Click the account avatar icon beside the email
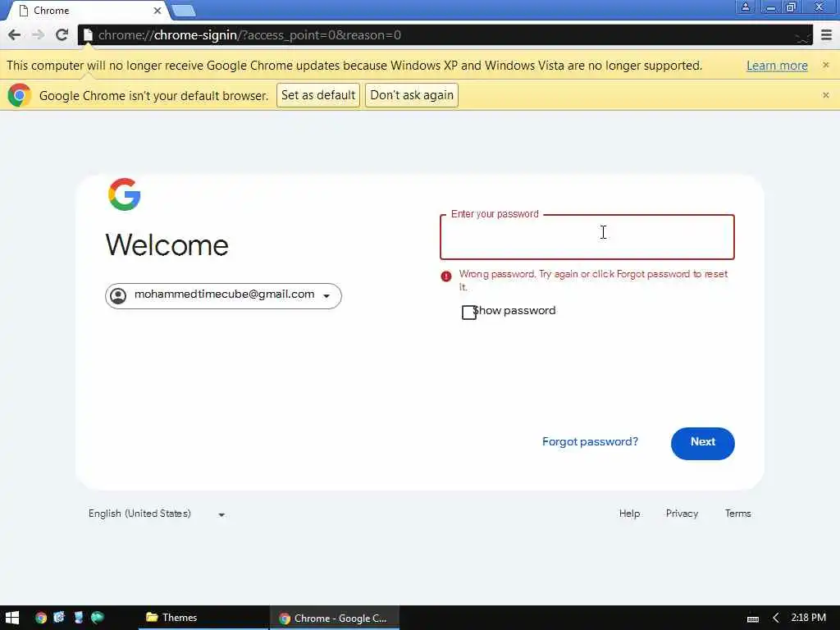The image size is (840, 630). [118, 295]
